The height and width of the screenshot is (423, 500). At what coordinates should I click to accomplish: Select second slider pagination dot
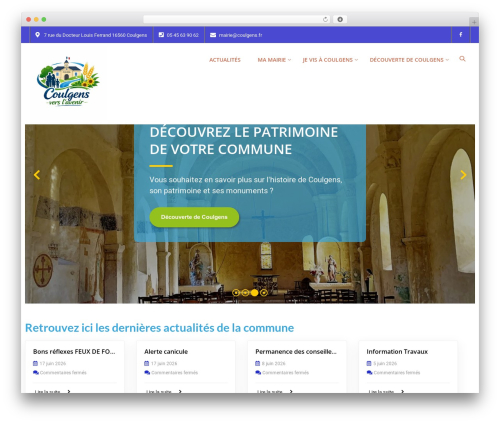coord(245,293)
